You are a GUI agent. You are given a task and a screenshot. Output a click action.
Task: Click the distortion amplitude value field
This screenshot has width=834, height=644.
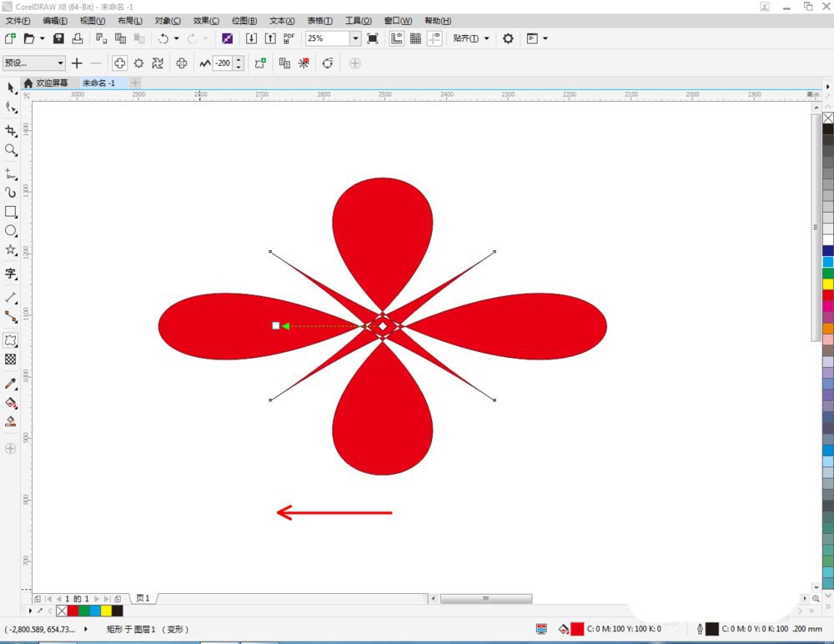pyautogui.click(x=222, y=63)
